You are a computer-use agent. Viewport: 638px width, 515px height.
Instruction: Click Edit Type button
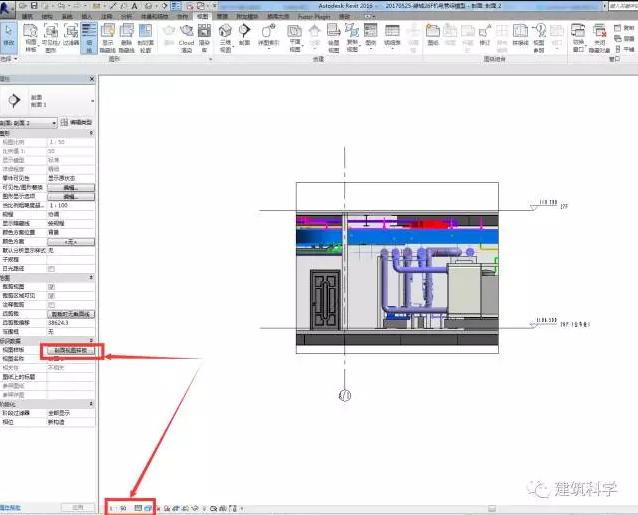click(76, 122)
